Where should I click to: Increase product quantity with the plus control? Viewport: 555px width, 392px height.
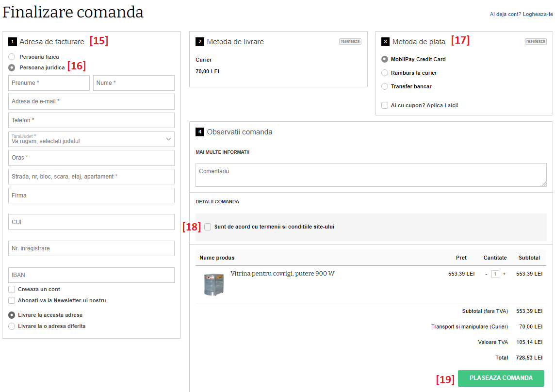[504, 274]
